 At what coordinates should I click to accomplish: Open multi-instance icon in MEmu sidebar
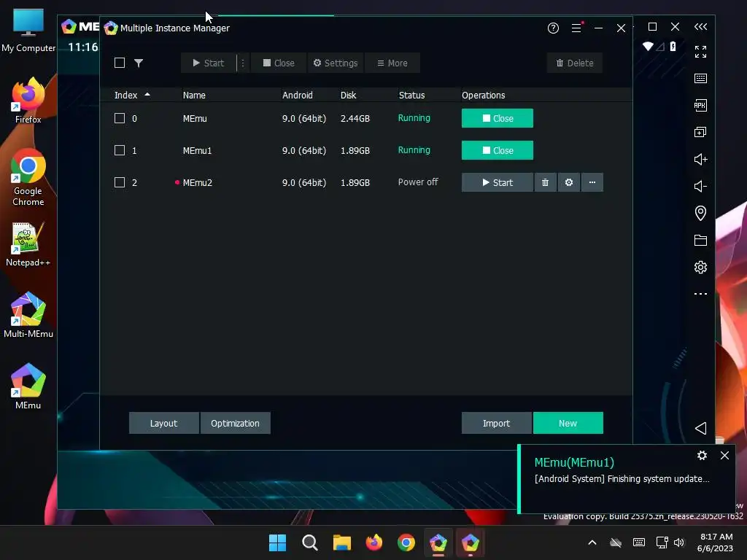coord(700,132)
